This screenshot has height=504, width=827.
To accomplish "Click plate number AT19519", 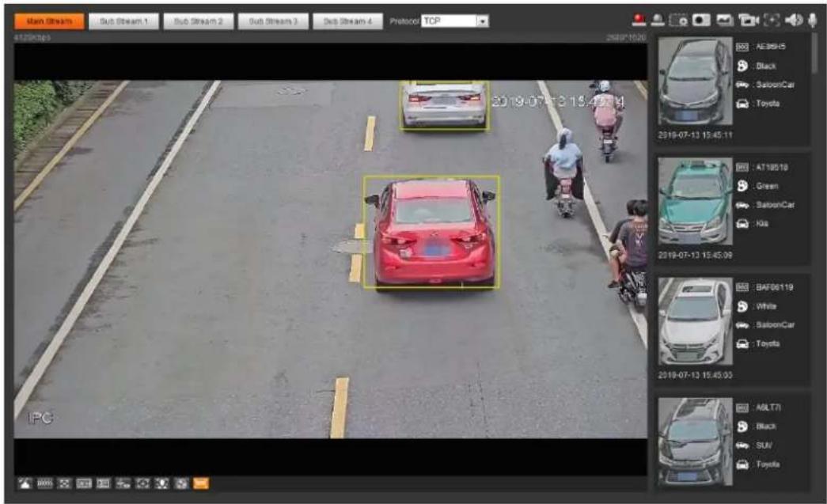I will point(772,167).
